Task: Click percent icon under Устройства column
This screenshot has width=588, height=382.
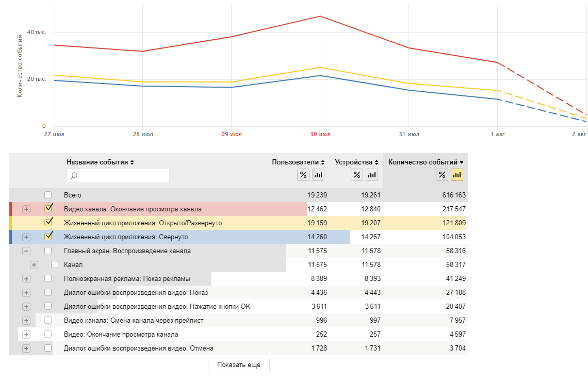Action: [x=356, y=175]
